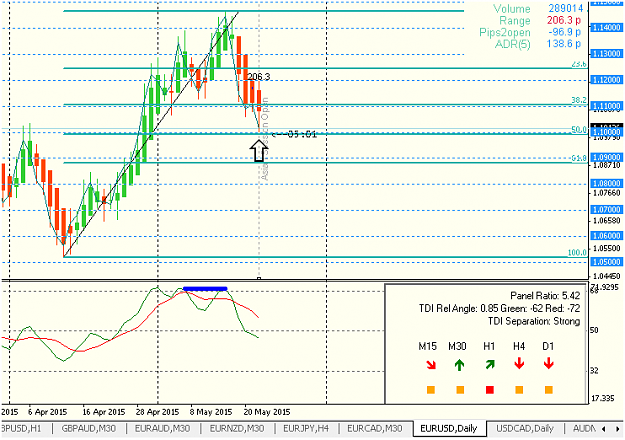Click the 23.6 Fibonacci level label
Image resolution: width=625 pixels, height=440 pixels.
click(x=579, y=64)
